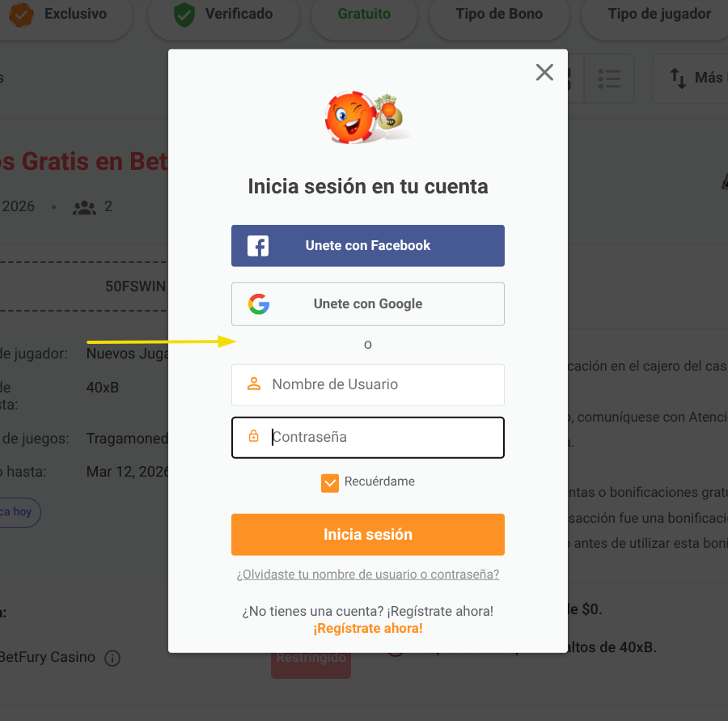Click the info icon next to BetFury Casino
The height and width of the screenshot is (721, 728).
[112, 658]
